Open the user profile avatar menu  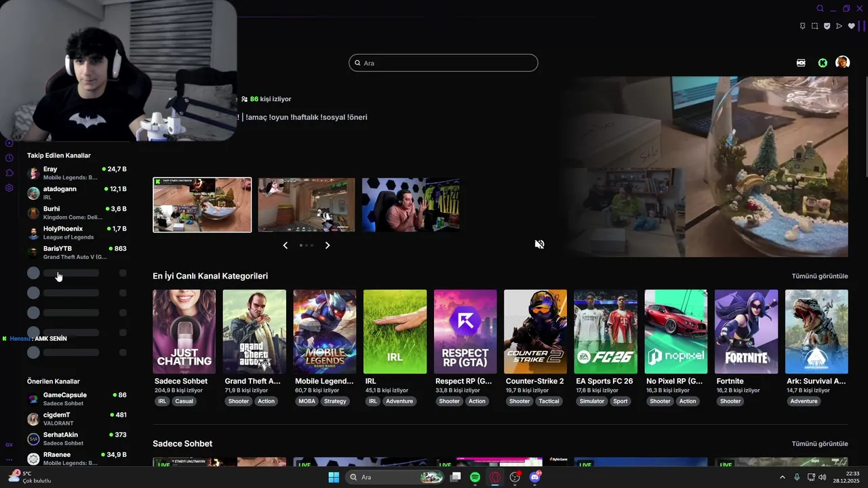(842, 62)
